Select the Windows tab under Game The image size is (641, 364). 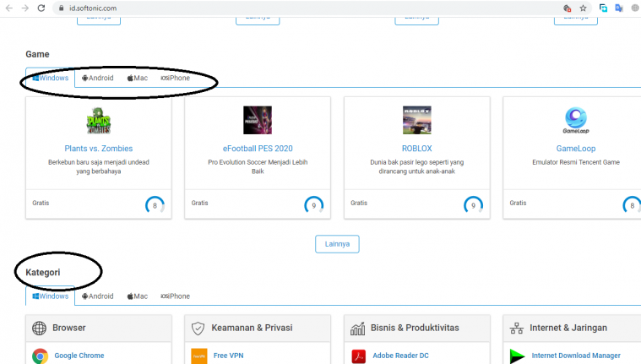coord(51,78)
